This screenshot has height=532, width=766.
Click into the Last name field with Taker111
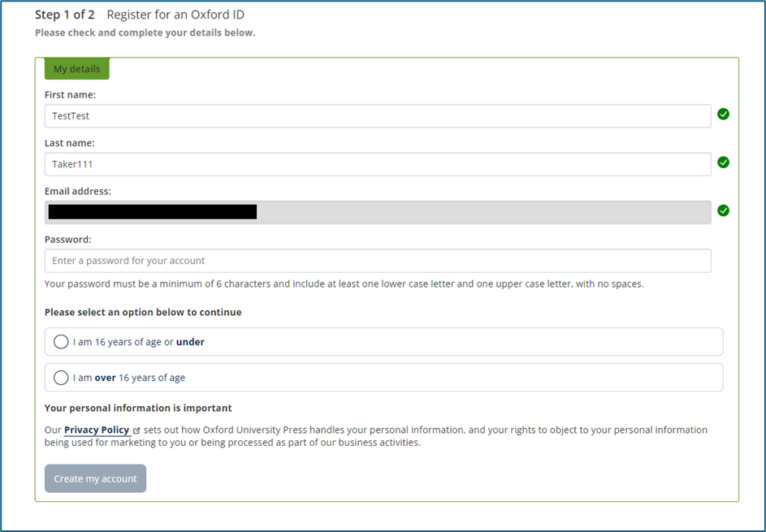pos(378,164)
